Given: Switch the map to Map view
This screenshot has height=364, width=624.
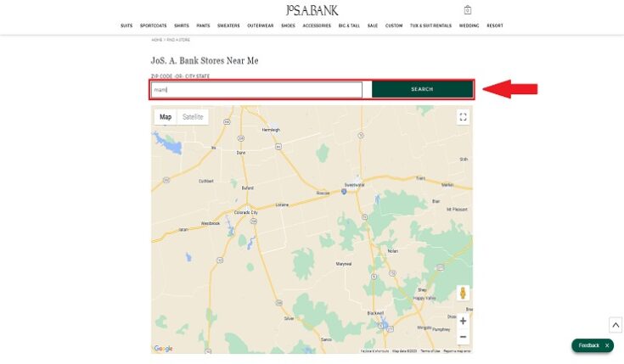Looking at the screenshot, I should (x=166, y=117).
